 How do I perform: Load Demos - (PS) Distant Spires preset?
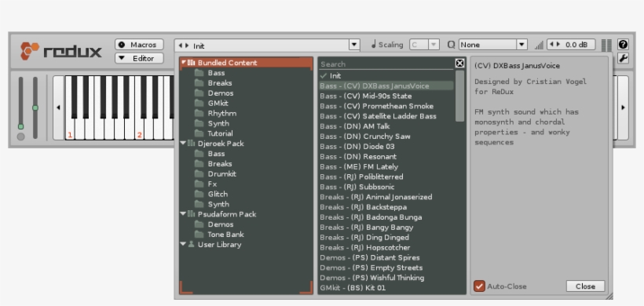coord(386,258)
